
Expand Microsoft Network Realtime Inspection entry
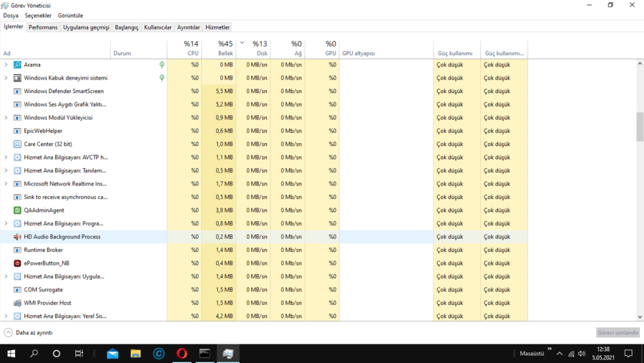pos(6,184)
